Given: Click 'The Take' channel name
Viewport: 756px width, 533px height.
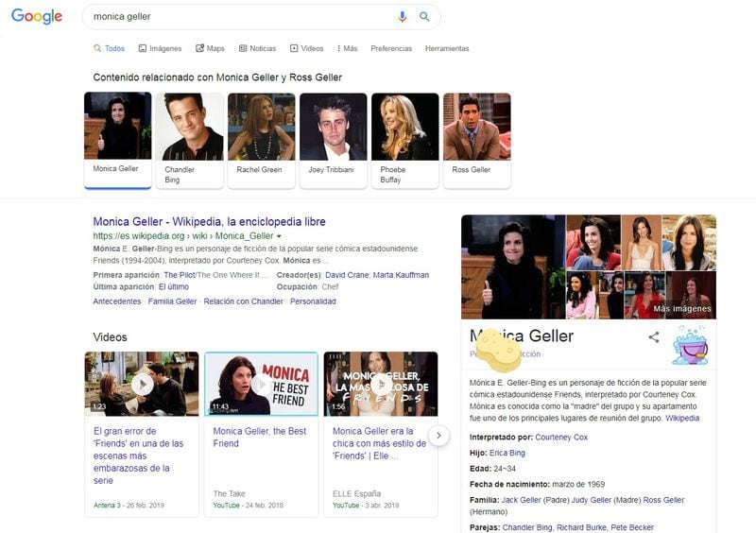Looking at the screenshot, I should (x=230, y=494).
